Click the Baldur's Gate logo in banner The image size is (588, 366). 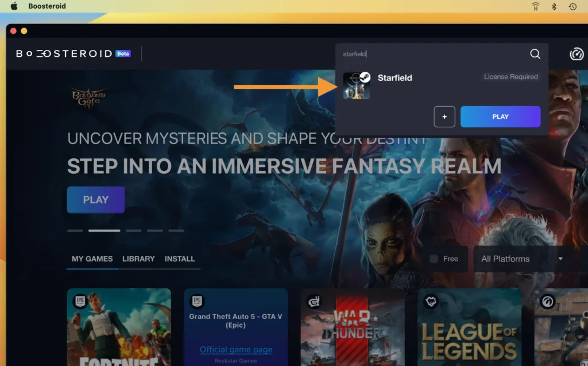[x=88, y=98]
